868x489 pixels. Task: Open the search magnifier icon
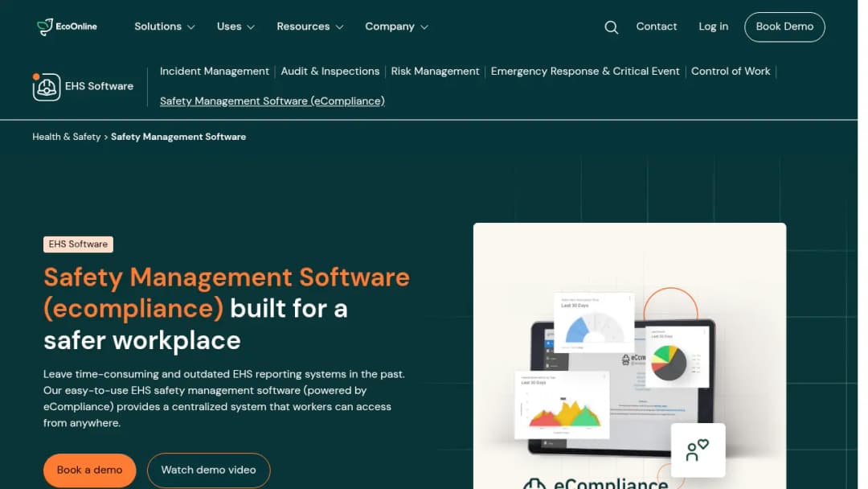pyautogui.click(x=611, y=27)
